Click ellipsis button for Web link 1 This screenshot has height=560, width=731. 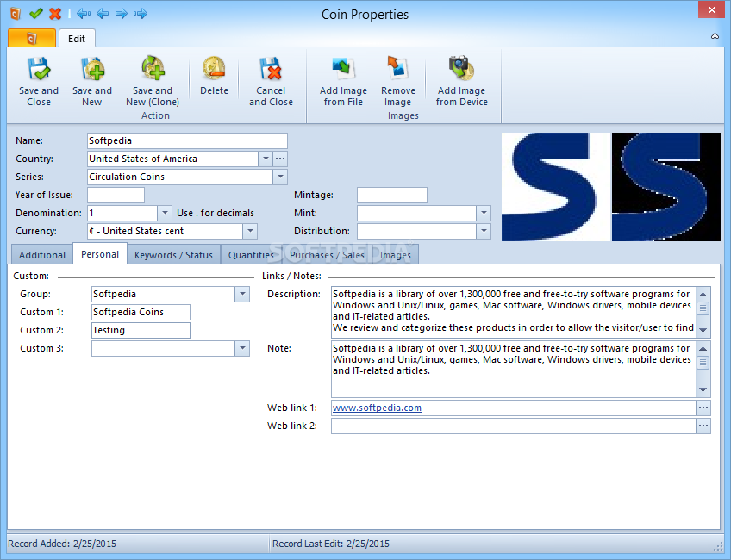point(703,408)
